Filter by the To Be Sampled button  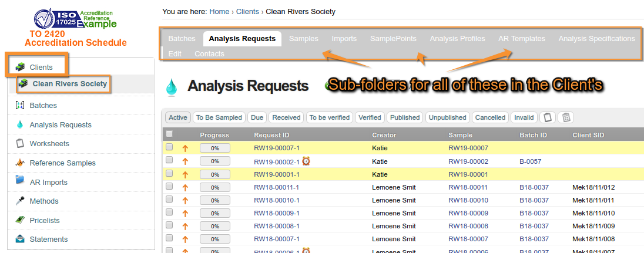click(219, 117)
